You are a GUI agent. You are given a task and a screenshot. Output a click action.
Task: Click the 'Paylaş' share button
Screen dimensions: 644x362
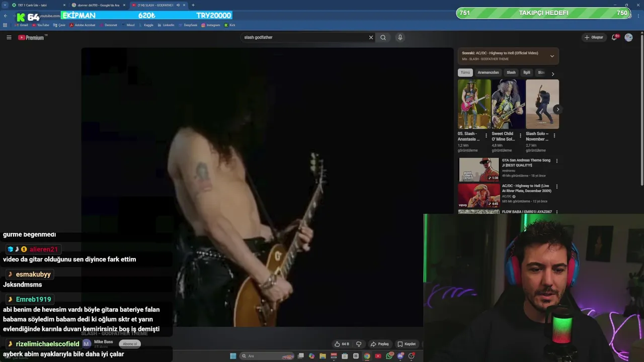click(380, 344)
